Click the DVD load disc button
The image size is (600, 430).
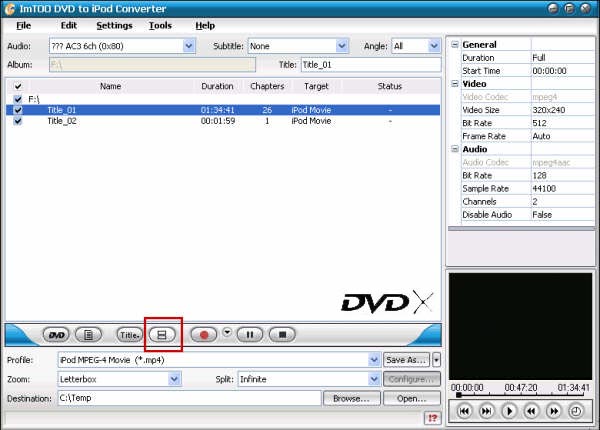(56, 335)
